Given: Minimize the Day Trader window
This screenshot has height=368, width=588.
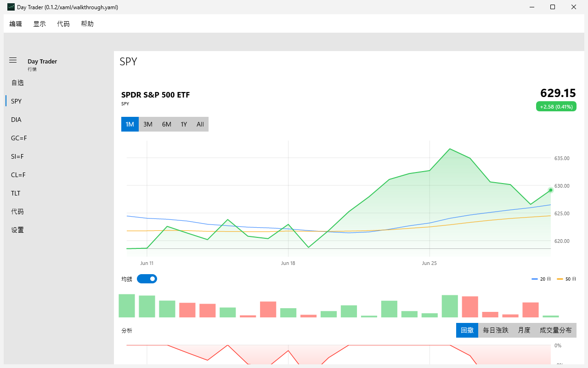Looking at the screenshot, I should pos(532,7).
